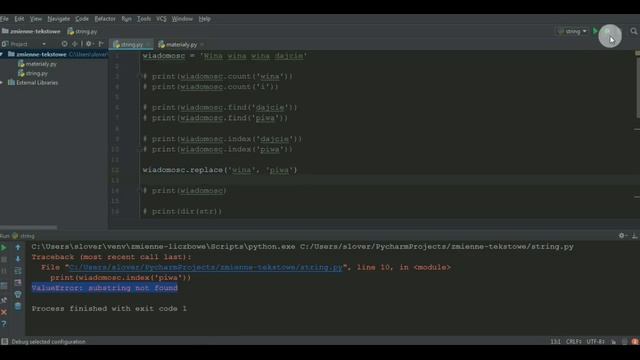Click the Project panel horizontal scrollbar
This screenshot has width=640, height=360.
(29, 227)
